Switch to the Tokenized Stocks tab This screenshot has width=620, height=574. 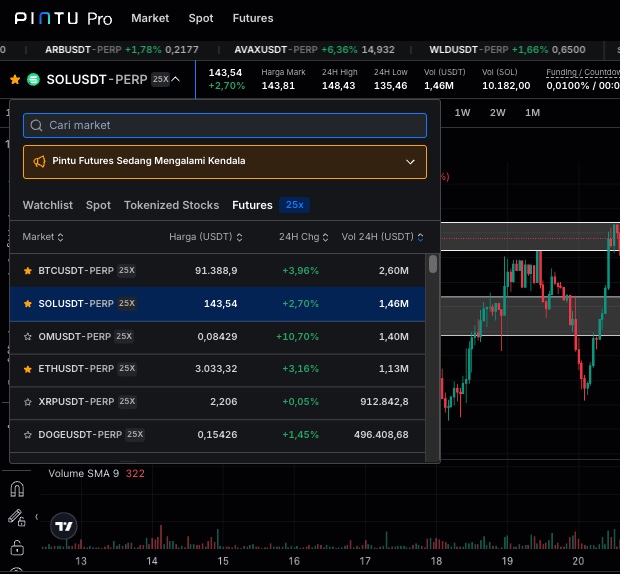click(171, 205)
